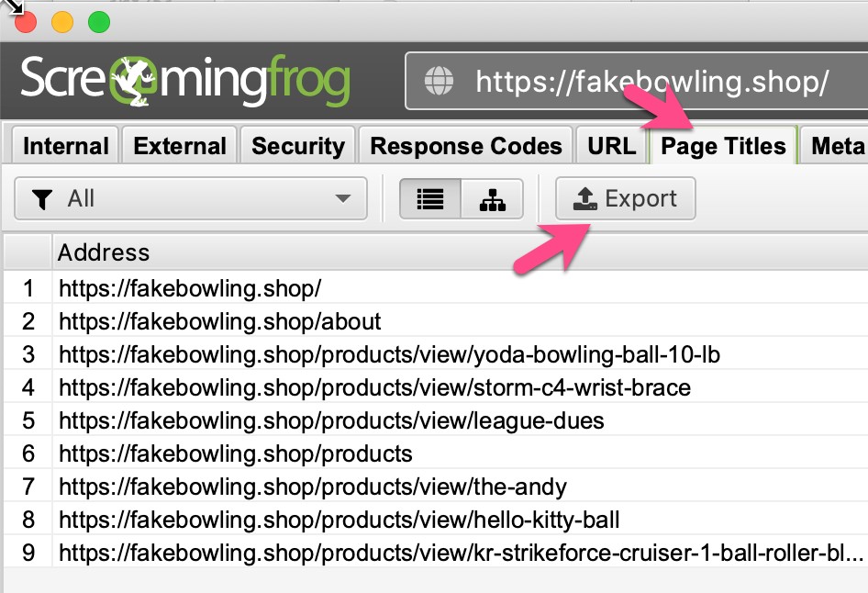The image size is (868, 593).
Task: Select the hello-kitty-ball URL row
Action: 339,520
